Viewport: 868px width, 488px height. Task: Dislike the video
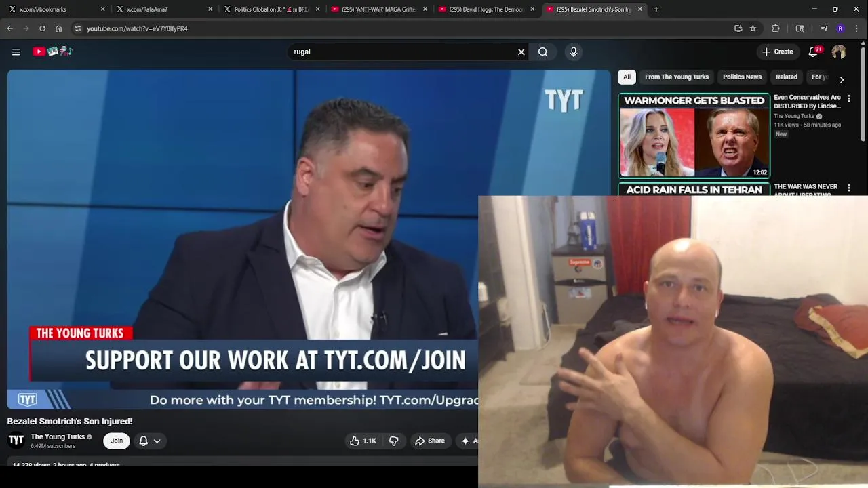click(394, 441)
